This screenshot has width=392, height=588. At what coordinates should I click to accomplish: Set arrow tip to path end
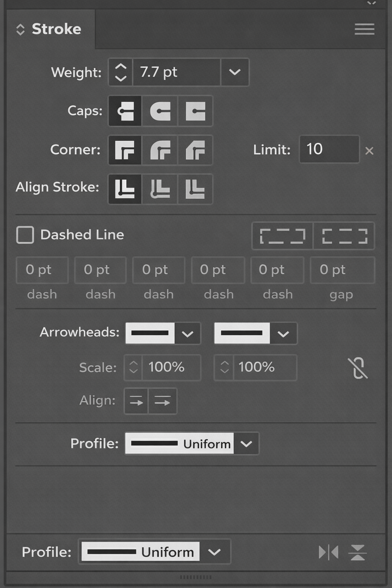click(x=163, y=402)
